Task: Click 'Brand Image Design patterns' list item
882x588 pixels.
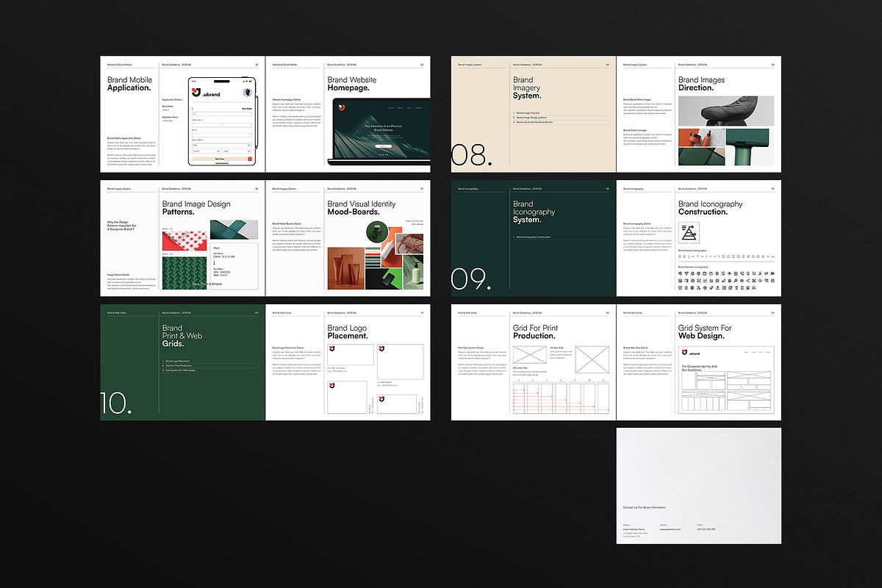Action: (531, 118)
